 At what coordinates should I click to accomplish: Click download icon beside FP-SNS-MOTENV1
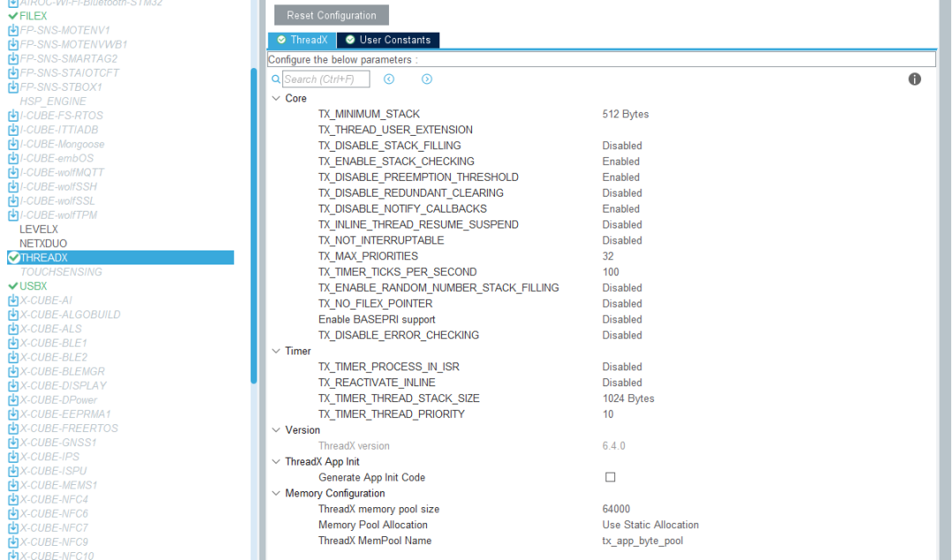click(12, 30)
